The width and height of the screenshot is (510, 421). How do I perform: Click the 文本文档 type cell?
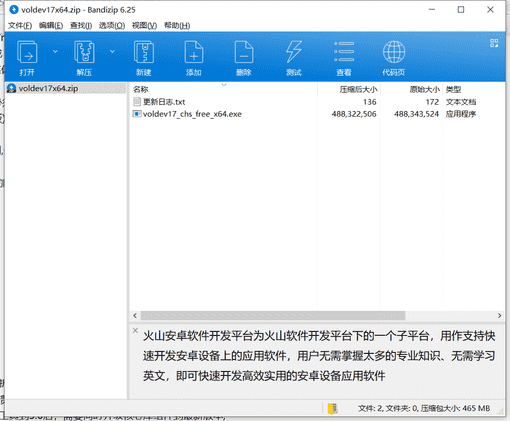[x=461, y=102]
